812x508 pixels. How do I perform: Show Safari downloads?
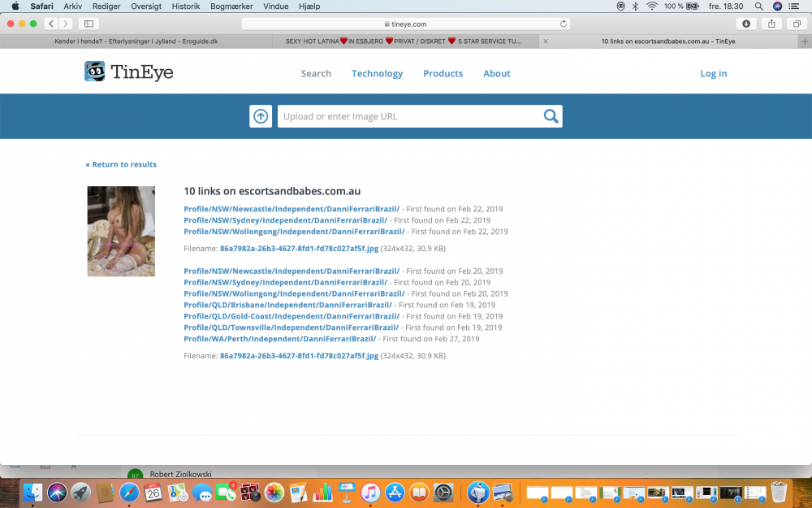(746, 24)
